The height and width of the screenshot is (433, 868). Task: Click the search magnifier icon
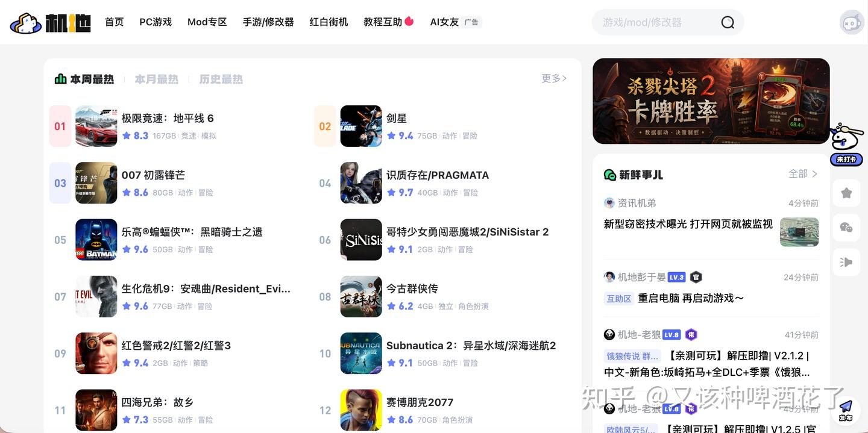(x=728, y=22)
